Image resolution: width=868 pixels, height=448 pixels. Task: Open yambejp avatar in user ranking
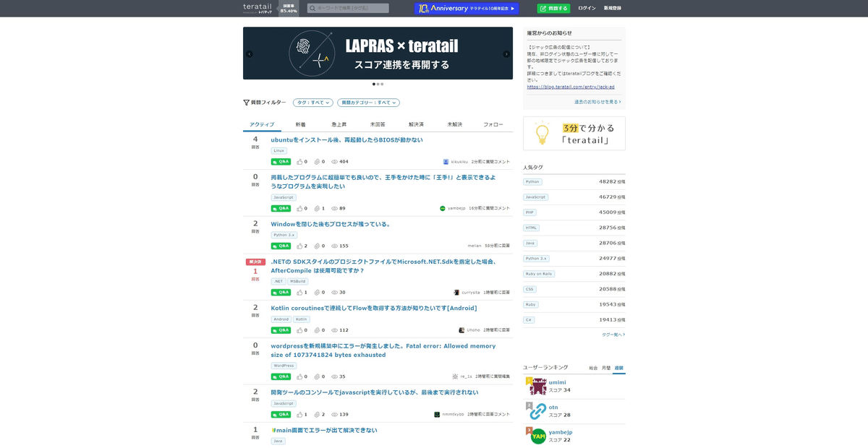[538, 436]
